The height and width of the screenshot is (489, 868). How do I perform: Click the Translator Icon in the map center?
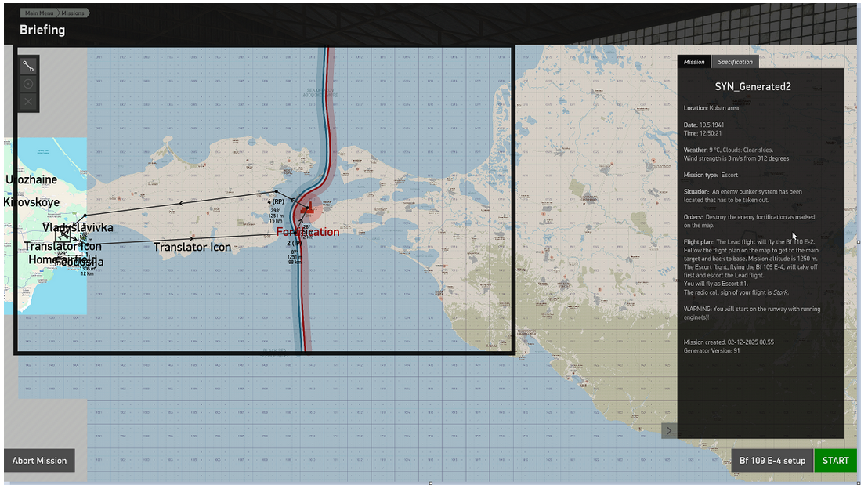click(x=192, y=246)
